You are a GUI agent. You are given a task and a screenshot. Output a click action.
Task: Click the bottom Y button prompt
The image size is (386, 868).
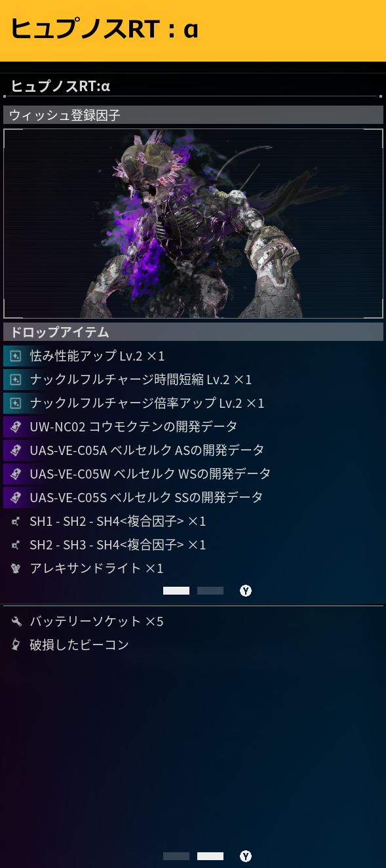246,856
